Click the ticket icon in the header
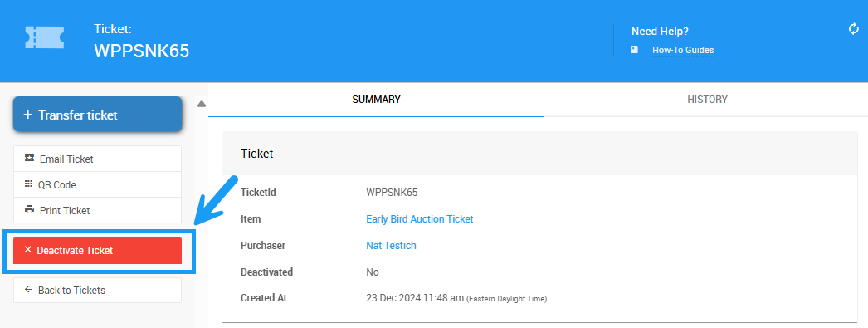Image resolution: width=868 pixels, height=328 pixels. pyautogui.click(x=44, y=37)
